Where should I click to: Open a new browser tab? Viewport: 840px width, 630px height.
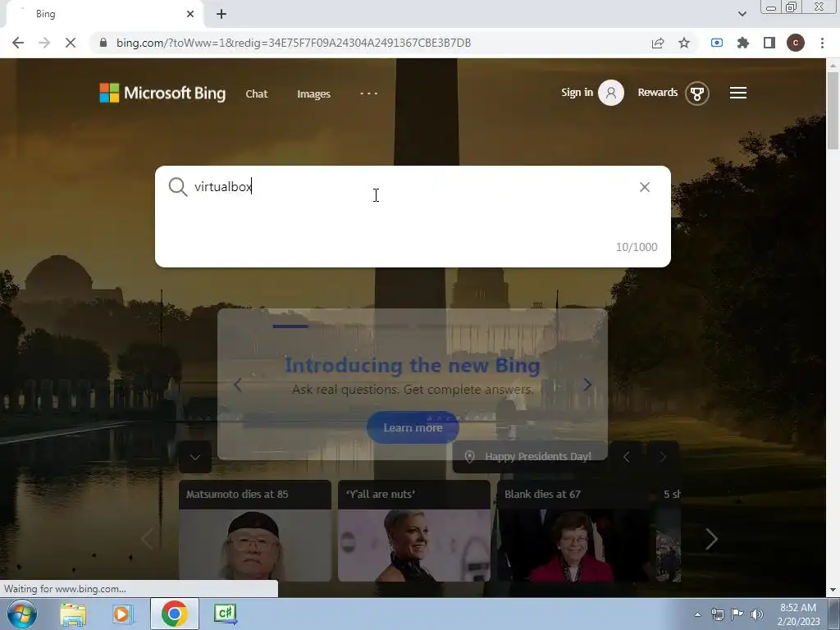221,14
